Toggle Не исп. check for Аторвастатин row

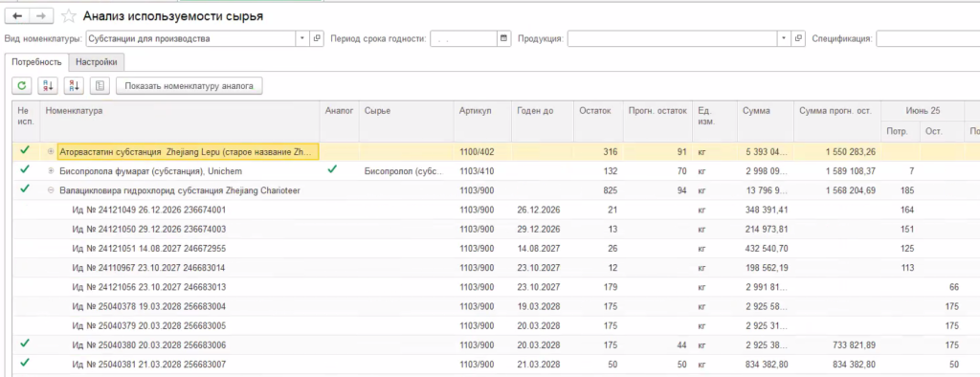(x=24, y=150)
